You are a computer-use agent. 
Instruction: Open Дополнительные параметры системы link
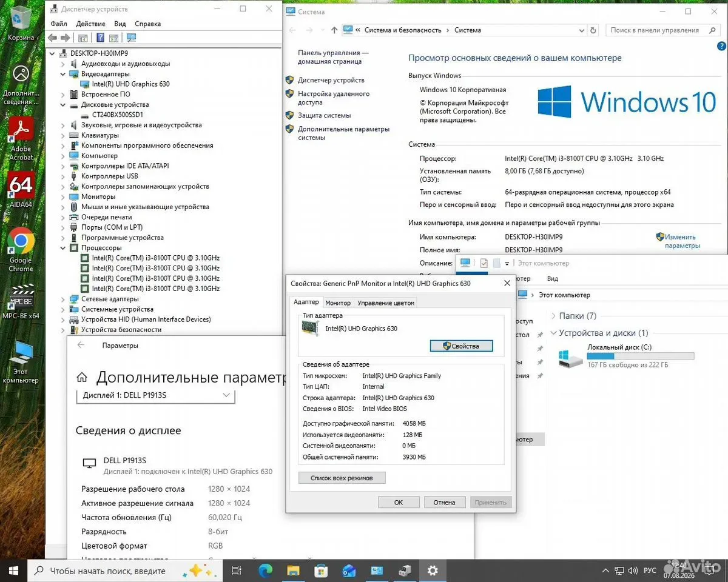[x=343, y=133]
